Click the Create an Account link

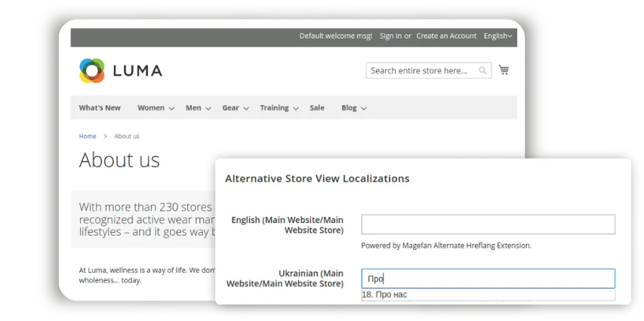pos(446,36)
